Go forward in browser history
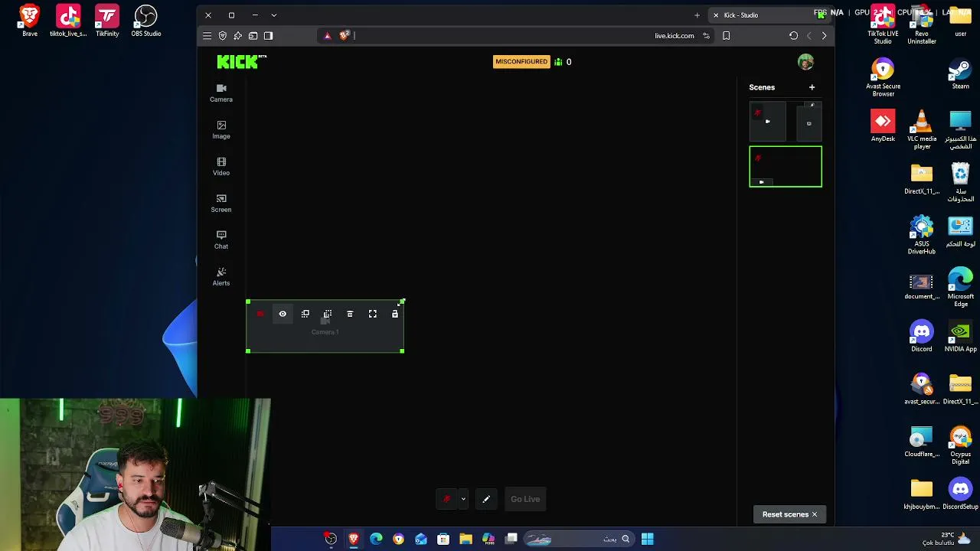The image size is (980, 551). (824, 36)
